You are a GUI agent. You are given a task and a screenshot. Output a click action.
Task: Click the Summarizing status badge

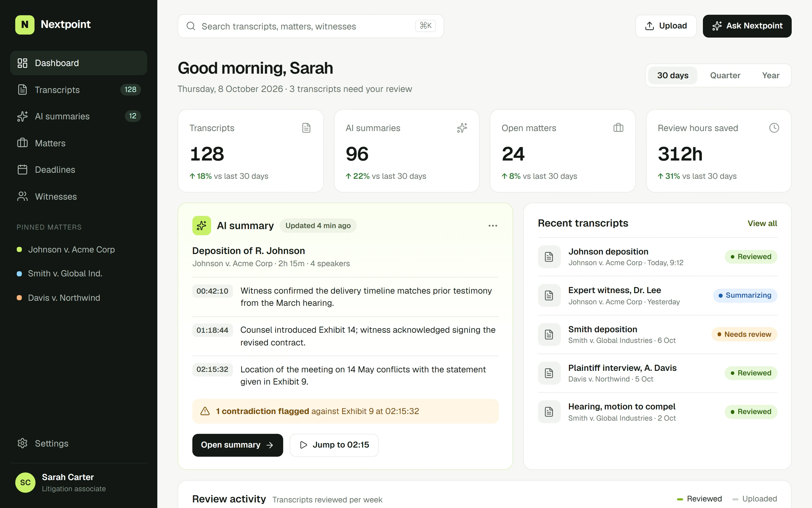pos(745,295)
